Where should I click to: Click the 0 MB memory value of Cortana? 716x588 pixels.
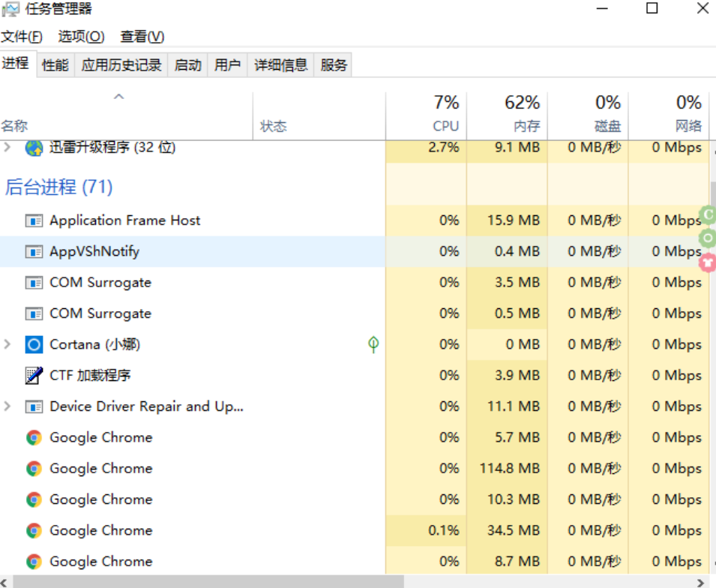(x=523, y=344)
